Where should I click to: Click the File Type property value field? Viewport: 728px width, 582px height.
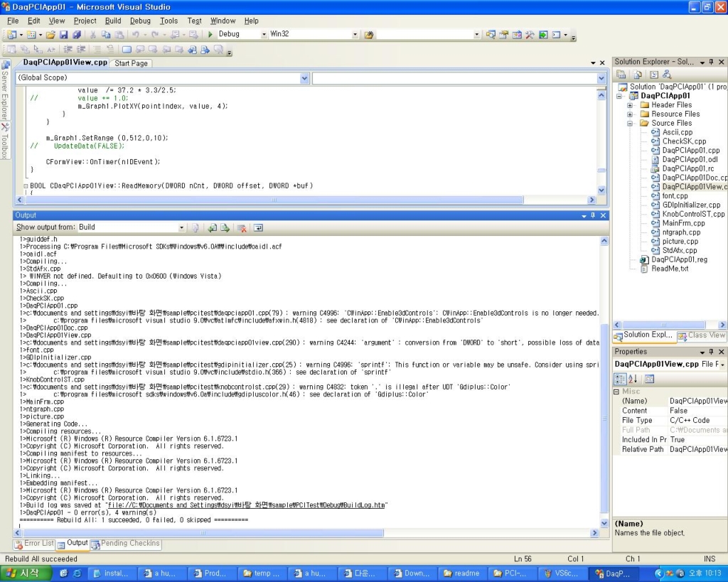coord(698,421)
